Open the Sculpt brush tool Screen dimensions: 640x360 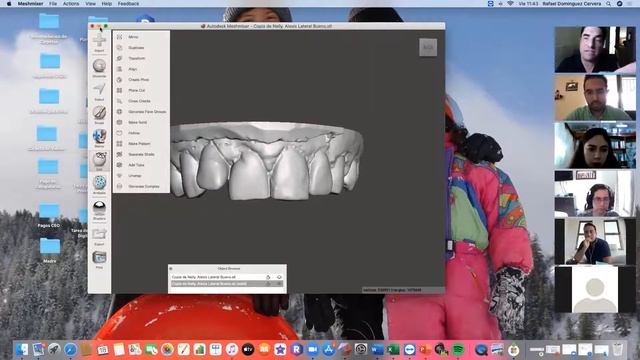coord(99,115)
